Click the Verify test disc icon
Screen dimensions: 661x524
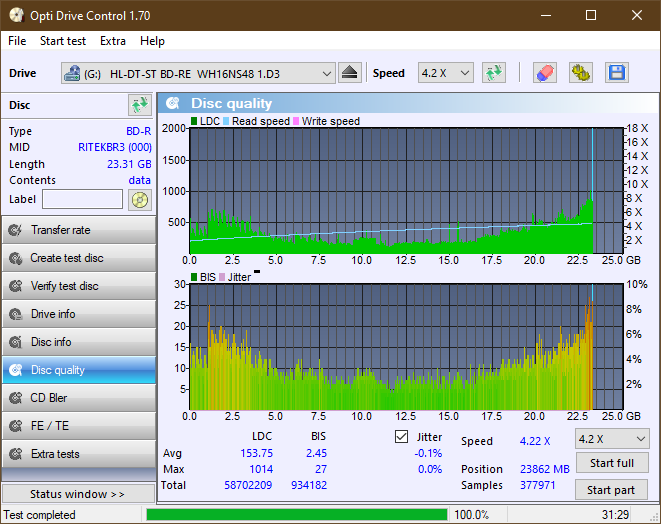pyautogui.click(x=16, y=286)
